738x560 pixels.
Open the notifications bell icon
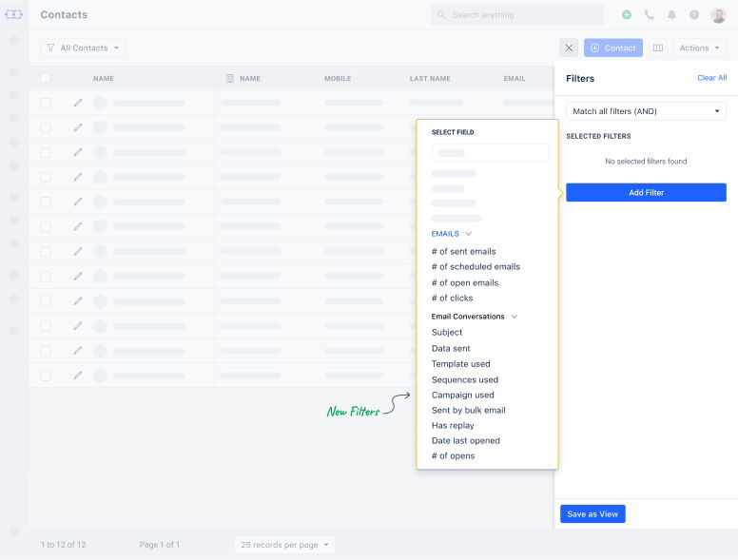click(672, 15)
